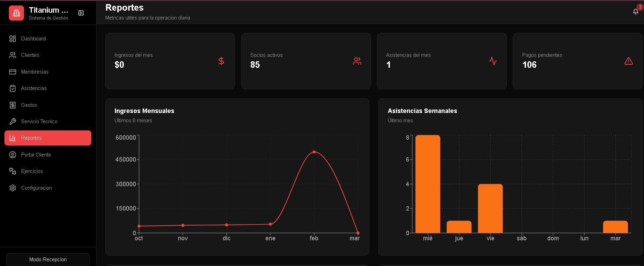The image size is (644, 266).
Task: Click the Servicio Tecnico wrench icon
Action: [13, 122]
